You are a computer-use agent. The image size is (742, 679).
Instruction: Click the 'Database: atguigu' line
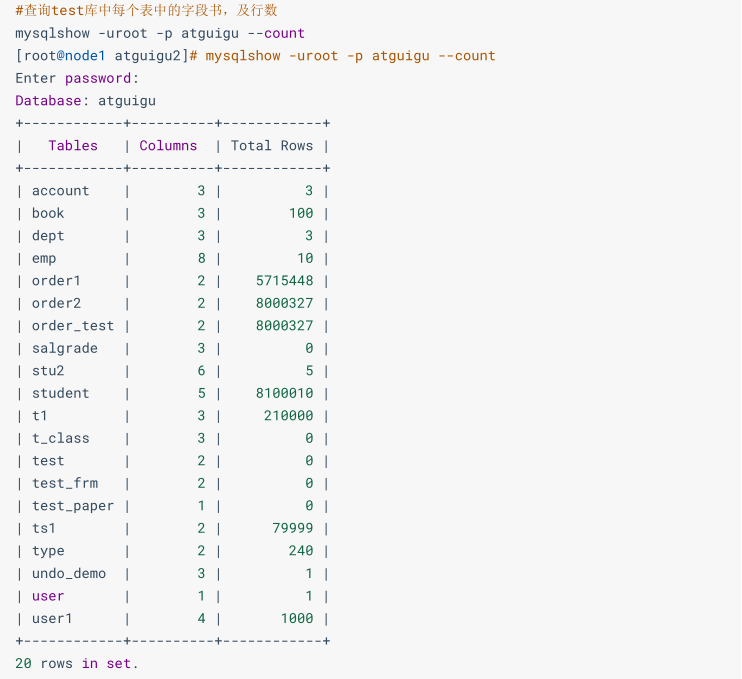point(85,101)
